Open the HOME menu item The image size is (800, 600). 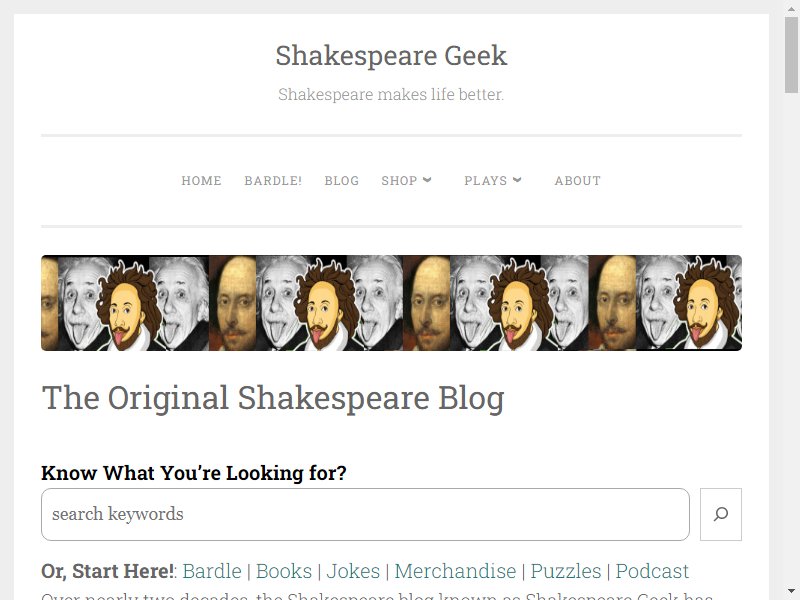coord(201,181)
